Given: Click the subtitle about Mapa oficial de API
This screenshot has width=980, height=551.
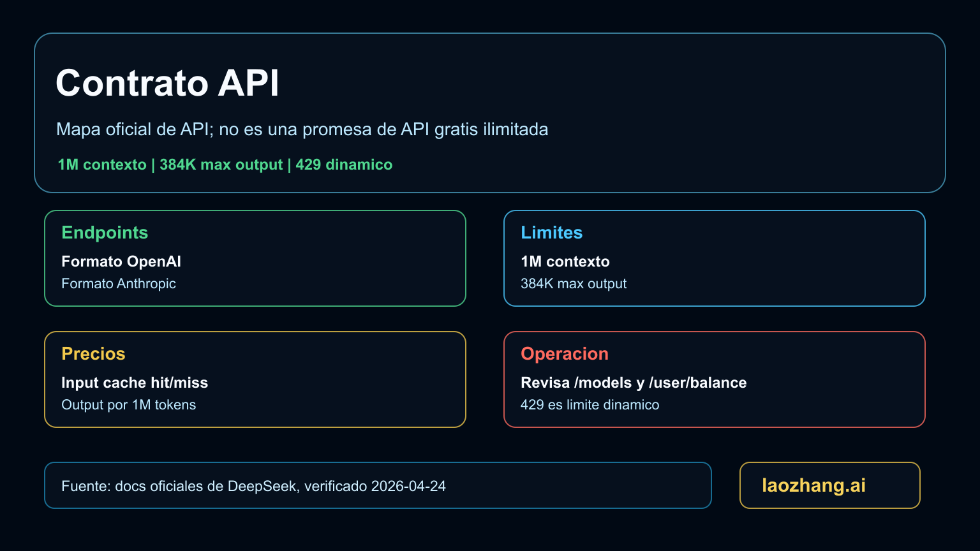Looking at the screenshot, I should tap(302, 129).
